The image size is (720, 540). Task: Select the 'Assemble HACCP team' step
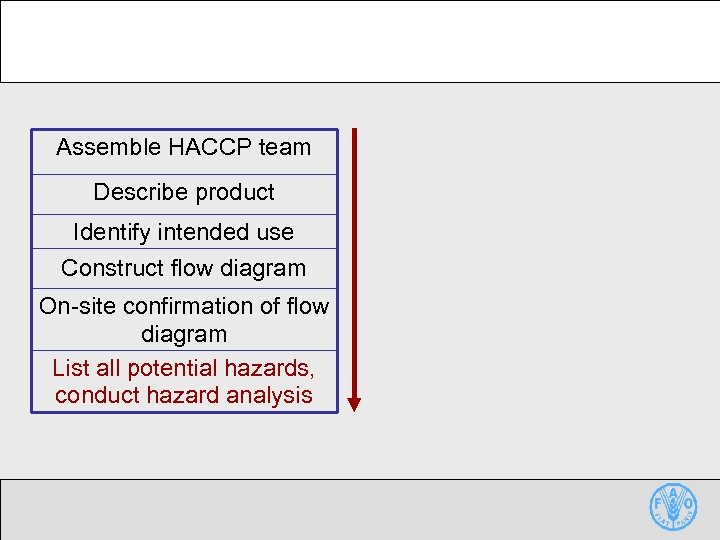click(184, 148)
